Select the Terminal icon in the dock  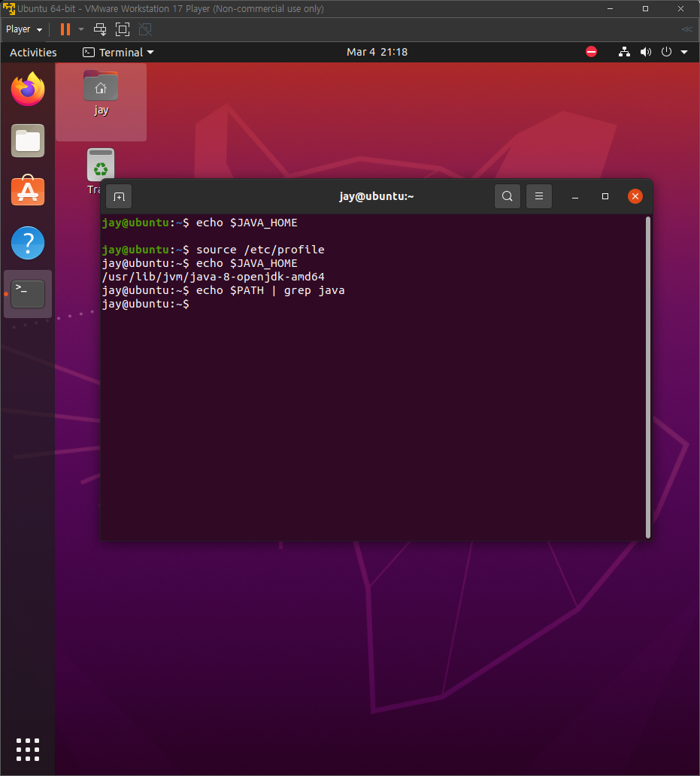coord(28,294)
